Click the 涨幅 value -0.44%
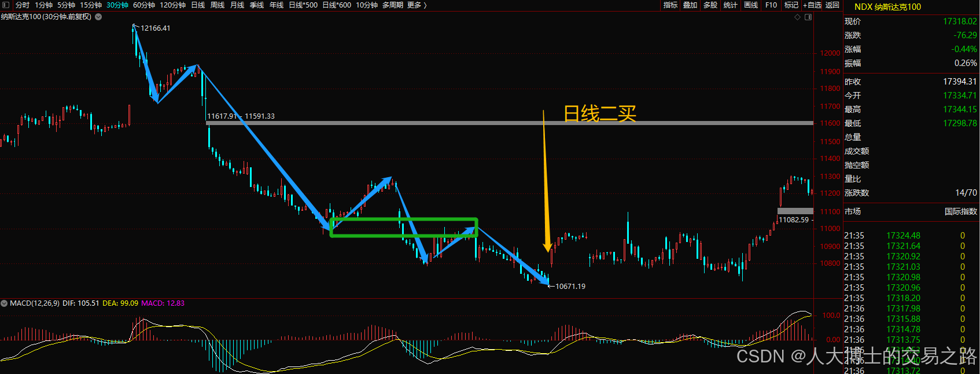 (964, 49)
